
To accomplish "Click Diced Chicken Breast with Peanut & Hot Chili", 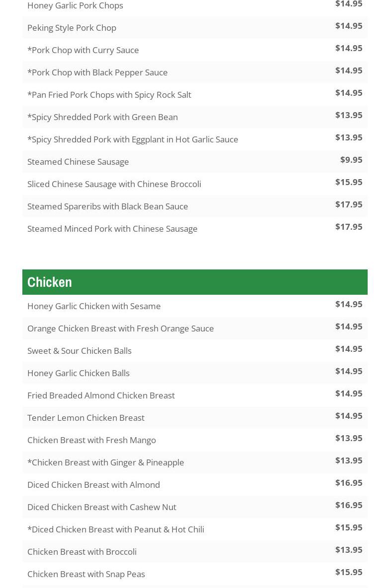I will pyautogui.click(x=115, y=529).
